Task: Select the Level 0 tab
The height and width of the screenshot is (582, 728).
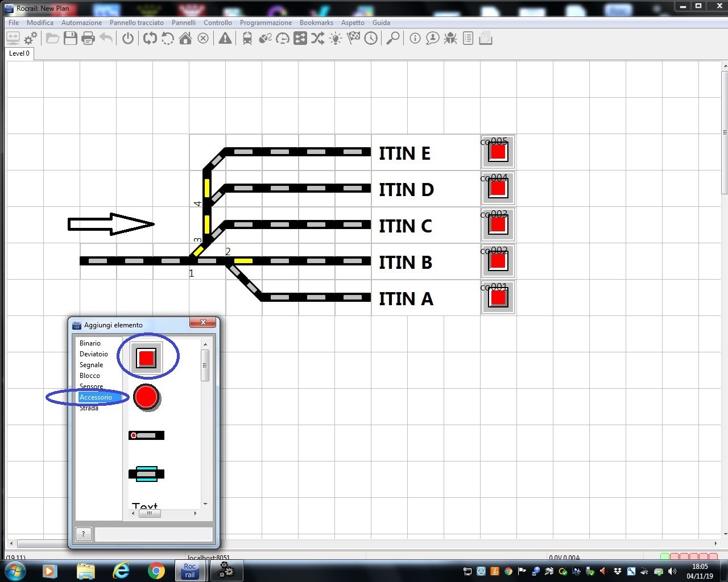Action: [x=19, y=53]
